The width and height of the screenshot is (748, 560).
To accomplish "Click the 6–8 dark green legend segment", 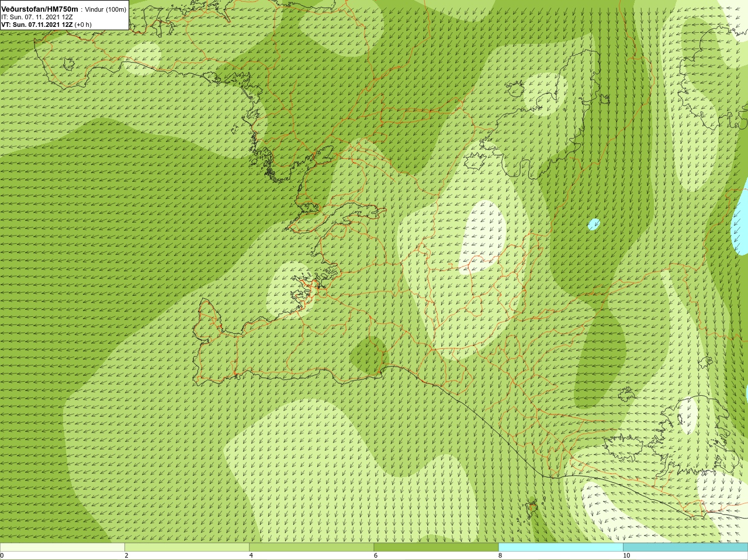I will 436,547.
